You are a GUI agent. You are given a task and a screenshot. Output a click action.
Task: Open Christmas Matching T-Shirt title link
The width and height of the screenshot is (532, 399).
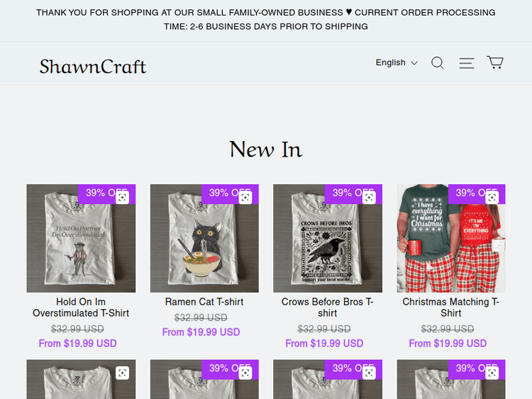pyautogui.click(x=450, y=308)
